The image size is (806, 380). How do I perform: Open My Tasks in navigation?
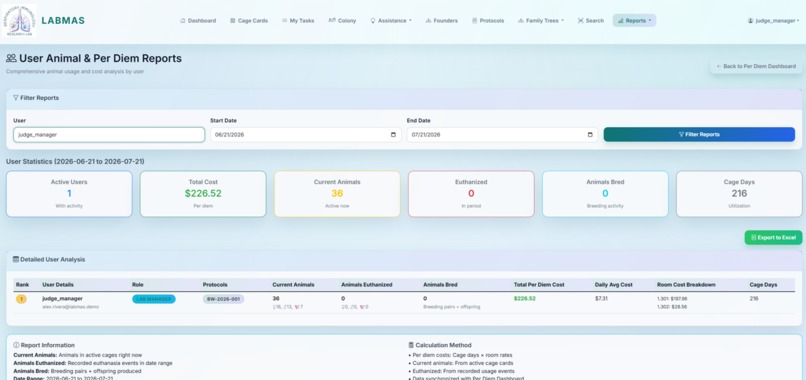[x=298, y=21]
